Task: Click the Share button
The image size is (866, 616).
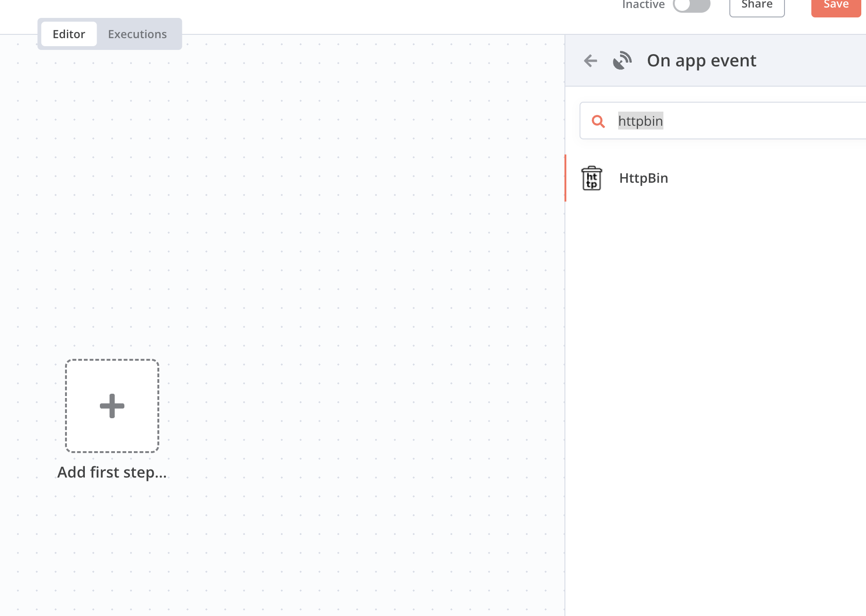Action: [x=756, y=6]
